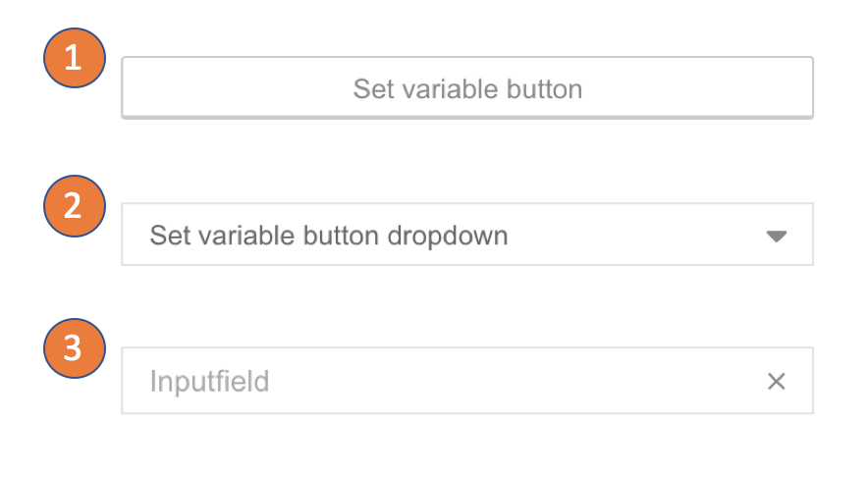Click the gray dropdown arrow triangle
This screenshot has height=477, width=868.
click(776, 237)
